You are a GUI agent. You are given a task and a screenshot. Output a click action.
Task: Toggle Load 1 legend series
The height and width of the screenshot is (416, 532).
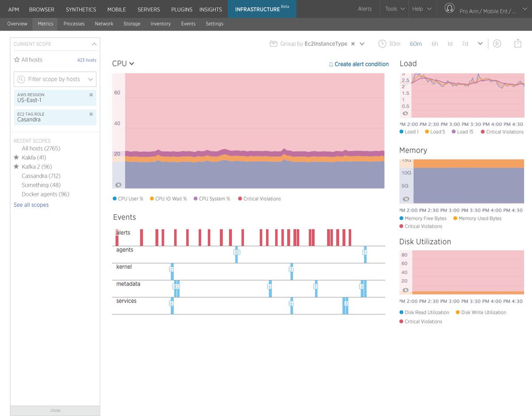(409, 132)
